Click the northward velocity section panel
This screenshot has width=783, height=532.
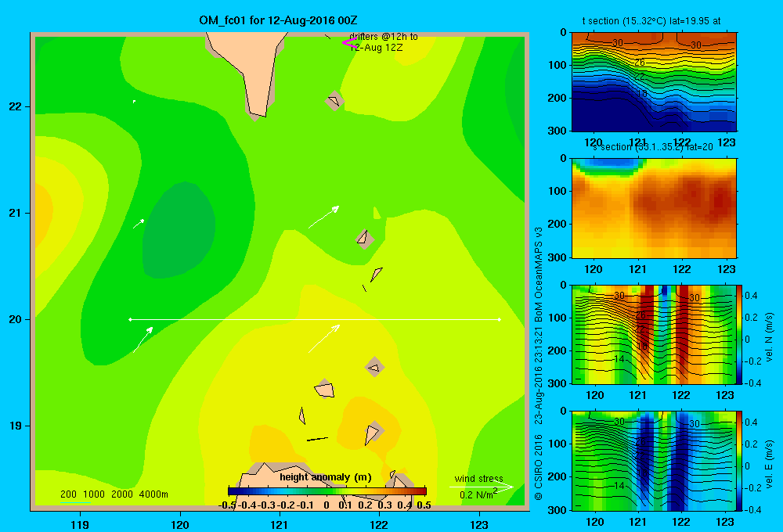[654, 334]
